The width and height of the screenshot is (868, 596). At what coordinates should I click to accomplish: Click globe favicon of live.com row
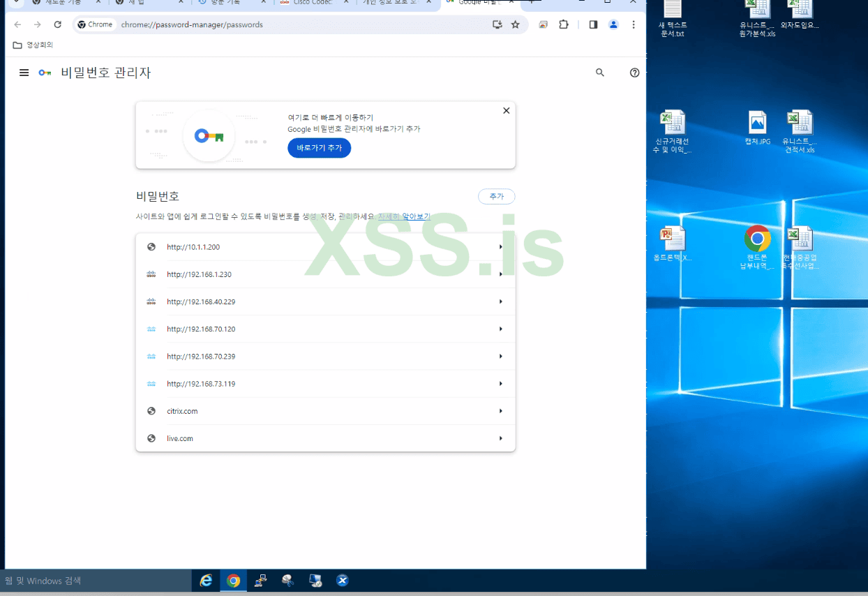coord(151,438)
